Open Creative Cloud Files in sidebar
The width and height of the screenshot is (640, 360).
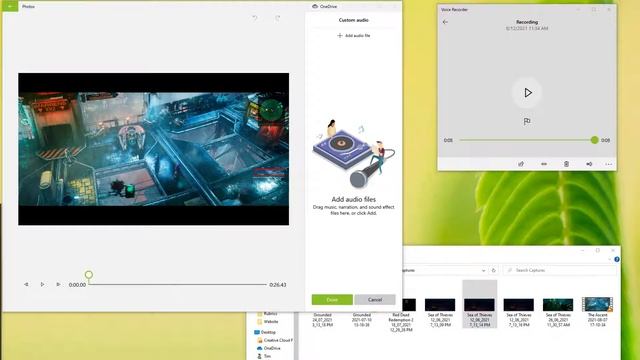(x=275, y=340)
